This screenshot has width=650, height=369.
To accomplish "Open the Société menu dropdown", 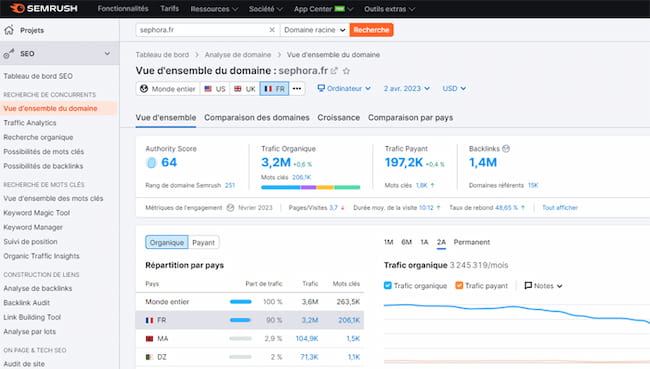I will 266,9.
